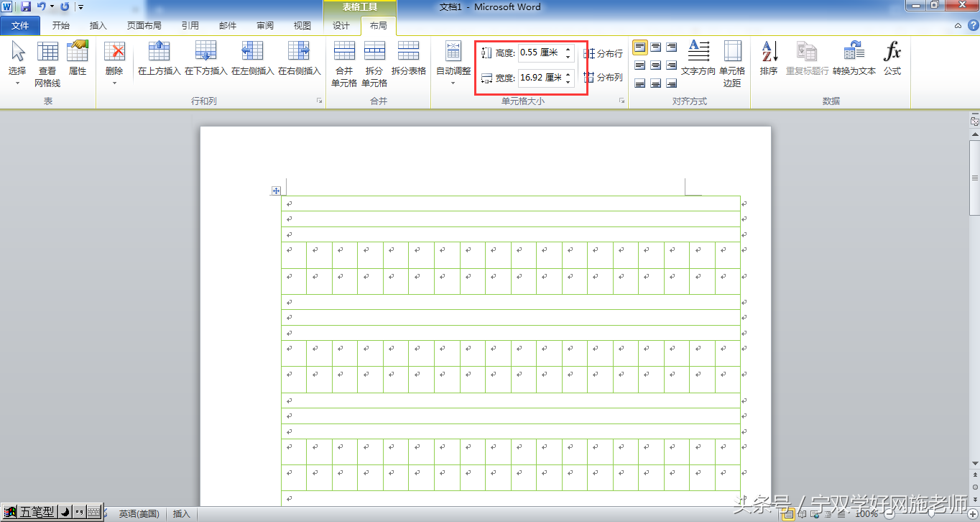
Task: Open the 设计 (Design) table tools tab
Action: coord(341,26)
